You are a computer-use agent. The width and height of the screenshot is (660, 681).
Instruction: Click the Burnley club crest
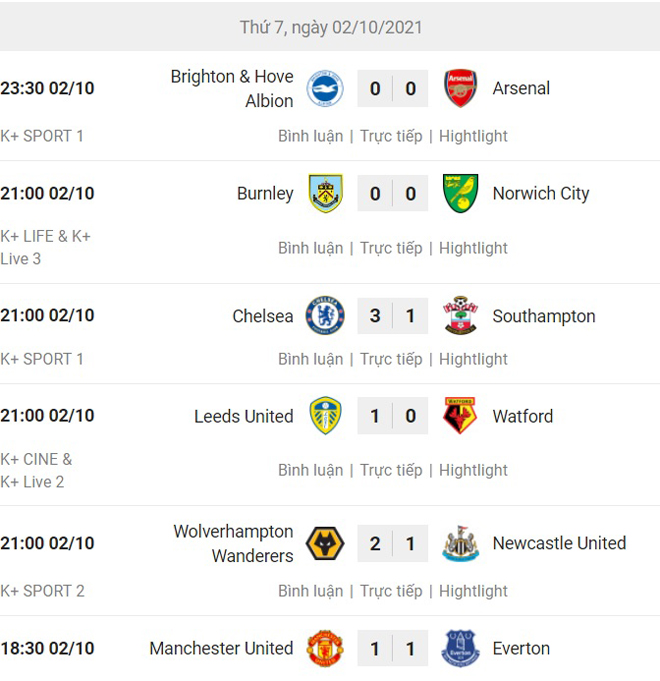coord(324,194)
